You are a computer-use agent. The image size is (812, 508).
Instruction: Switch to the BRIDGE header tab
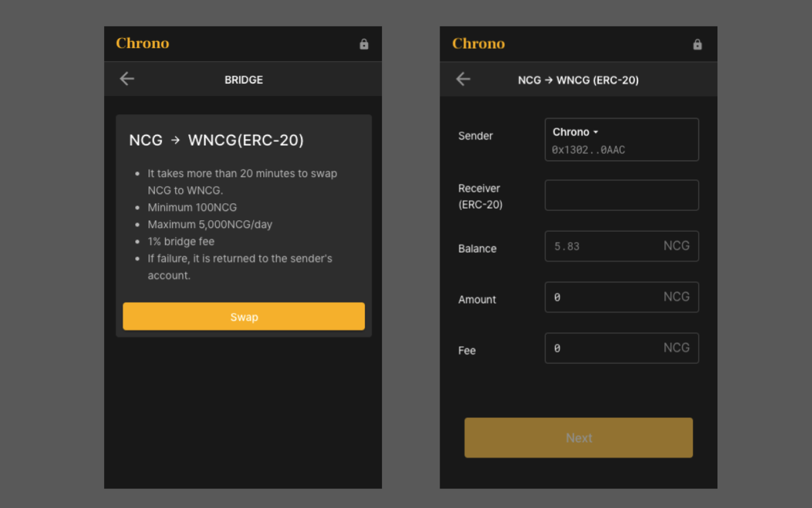pyautogui.click(x=243, y=79)
